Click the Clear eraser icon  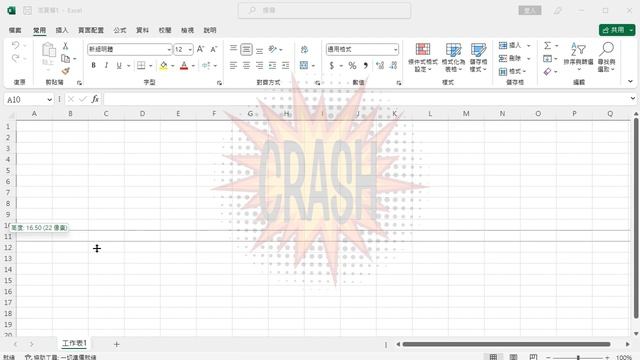pos(548,72)
